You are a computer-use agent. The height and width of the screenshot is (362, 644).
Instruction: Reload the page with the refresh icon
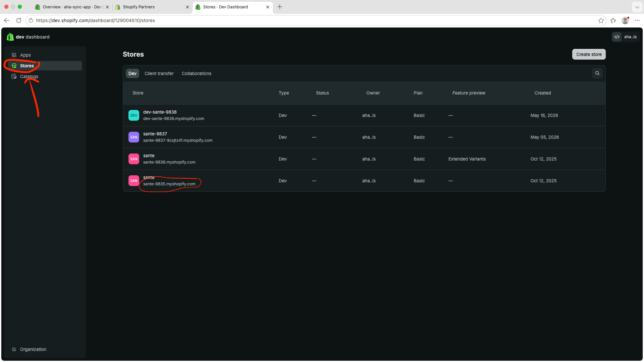tap(19, 20)
